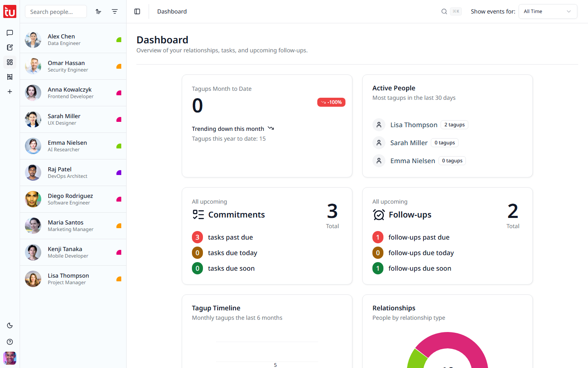This screenshot has width=588, height=368.
Task: Click Omar Hassan's orange color tag
Action: pyautogui.click(x=119, y=66)
